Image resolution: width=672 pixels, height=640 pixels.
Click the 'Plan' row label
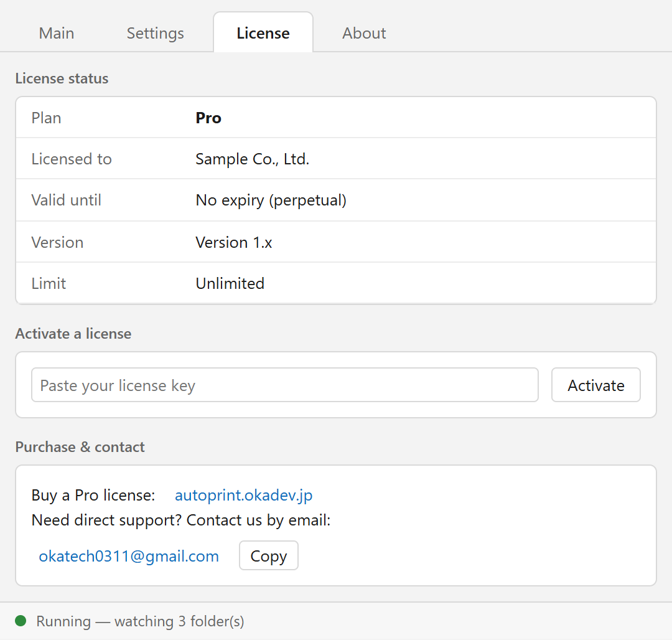pyautogui.click(x=46, y=118)
